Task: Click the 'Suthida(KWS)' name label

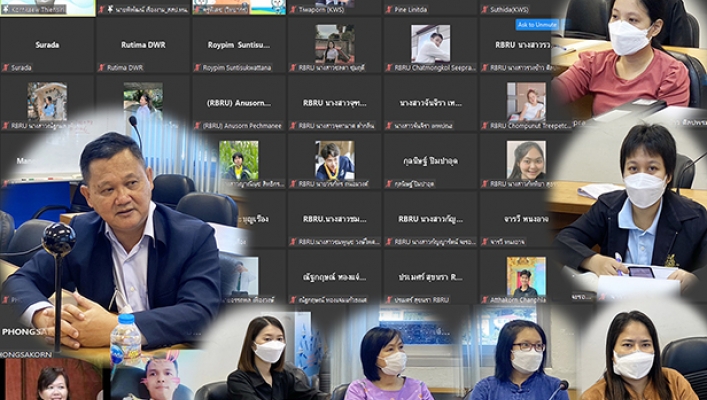Action: 510,9
